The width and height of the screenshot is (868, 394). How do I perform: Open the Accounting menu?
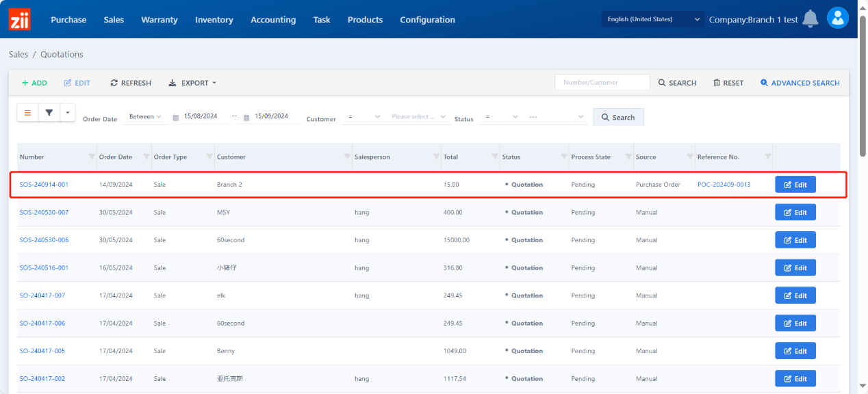[x=273, y=20]
